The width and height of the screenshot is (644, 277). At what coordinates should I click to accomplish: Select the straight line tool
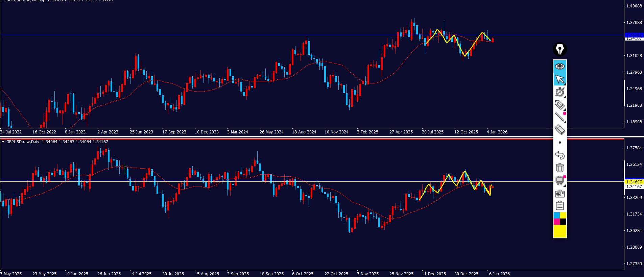click(x=560, y=117)
